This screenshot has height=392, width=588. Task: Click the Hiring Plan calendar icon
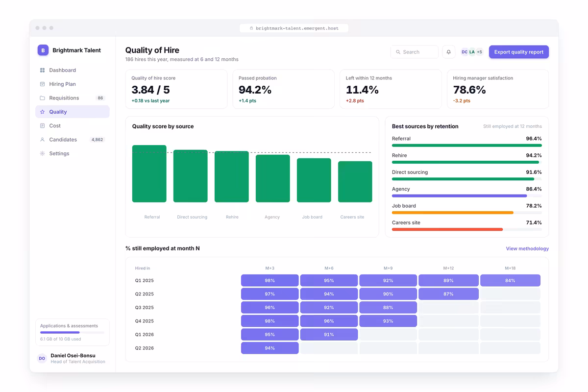tap(42, 84)
